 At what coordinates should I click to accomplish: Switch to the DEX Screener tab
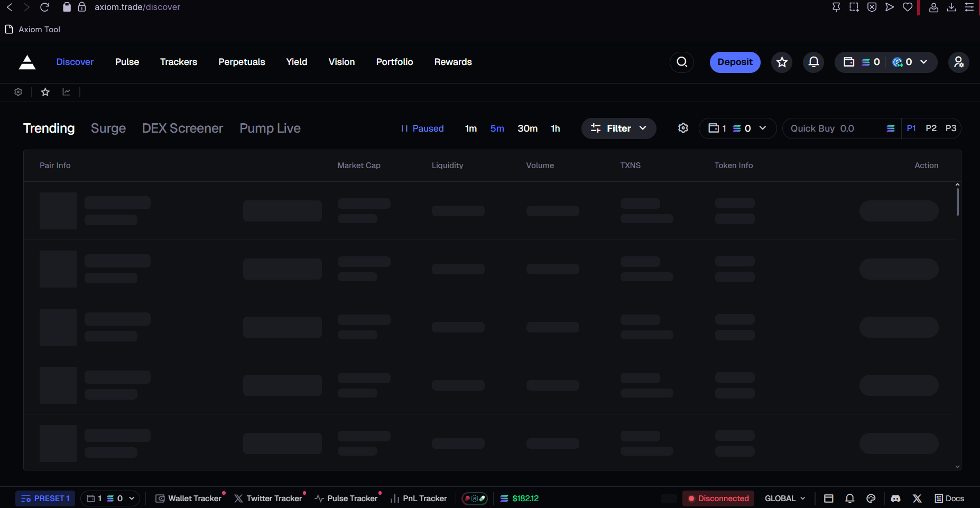click(x=182, y=128)
